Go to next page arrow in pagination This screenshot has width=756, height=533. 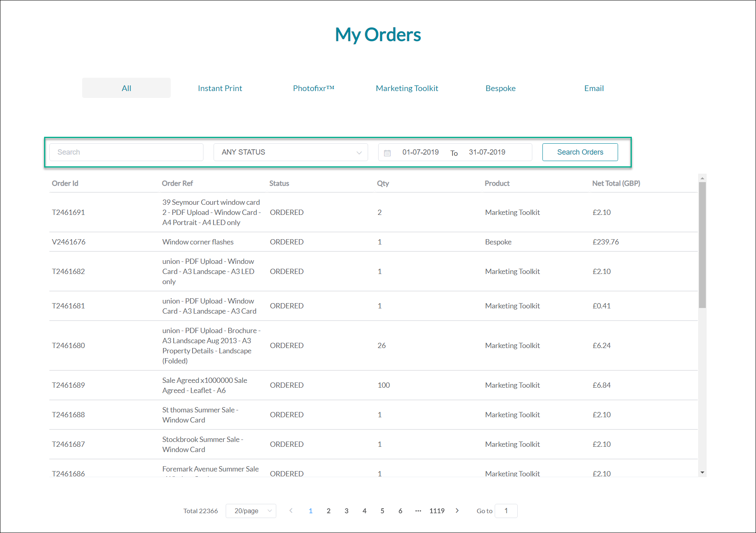coord(457,511)
